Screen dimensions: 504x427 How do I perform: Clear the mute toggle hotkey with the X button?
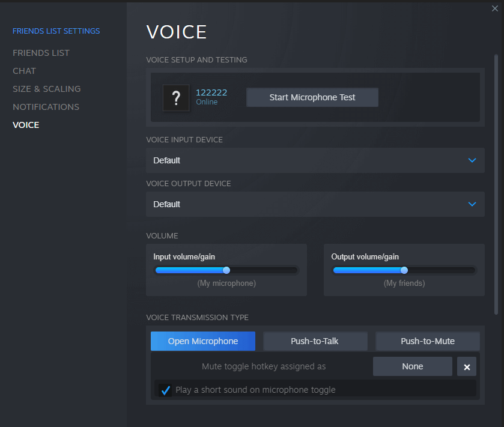(x=467, y=366)
